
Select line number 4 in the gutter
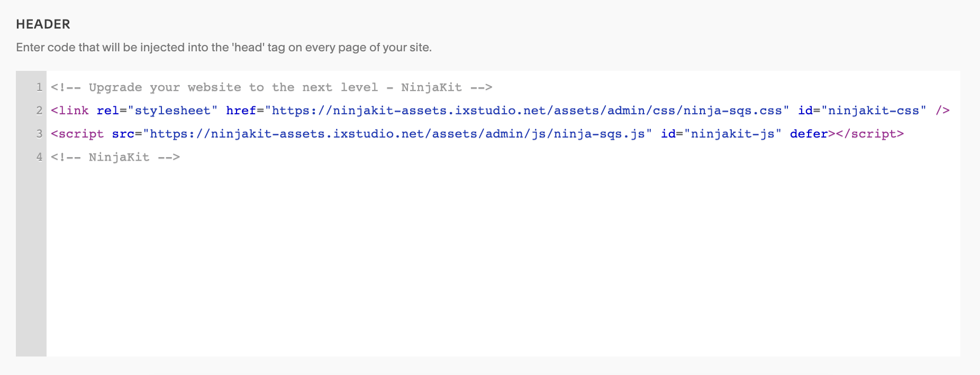pyautogui.click(x=39, y=157)
